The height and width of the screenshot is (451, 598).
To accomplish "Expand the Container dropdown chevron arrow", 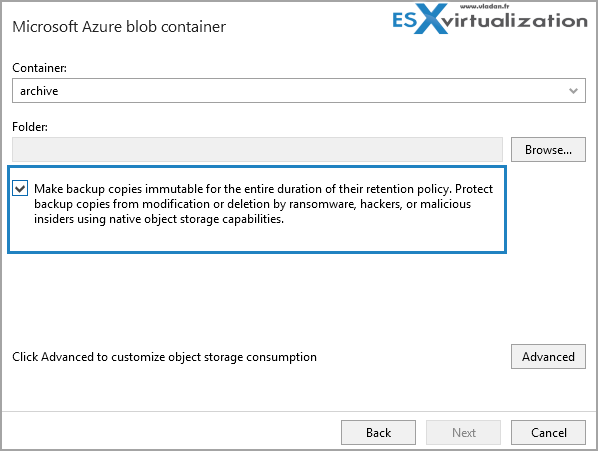I will [573, 91].
